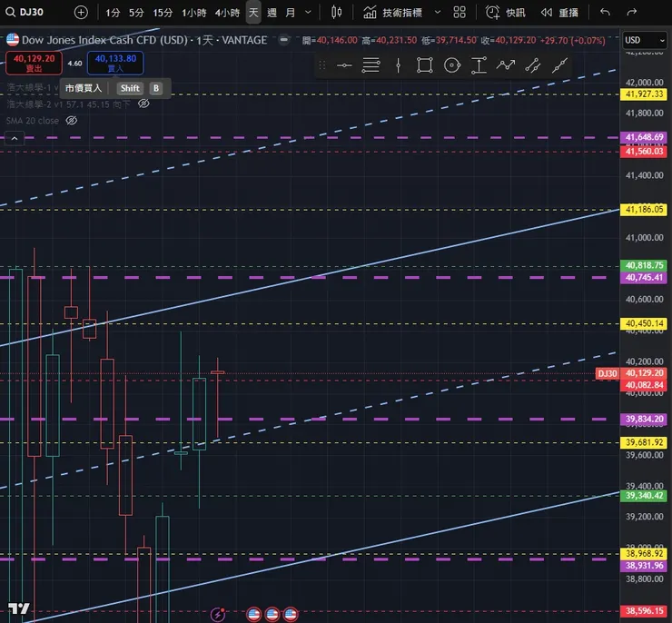Expand the indicator templates chevron beside 技術指標
This screenshot has width=672, height=623.
coord(437,13)
